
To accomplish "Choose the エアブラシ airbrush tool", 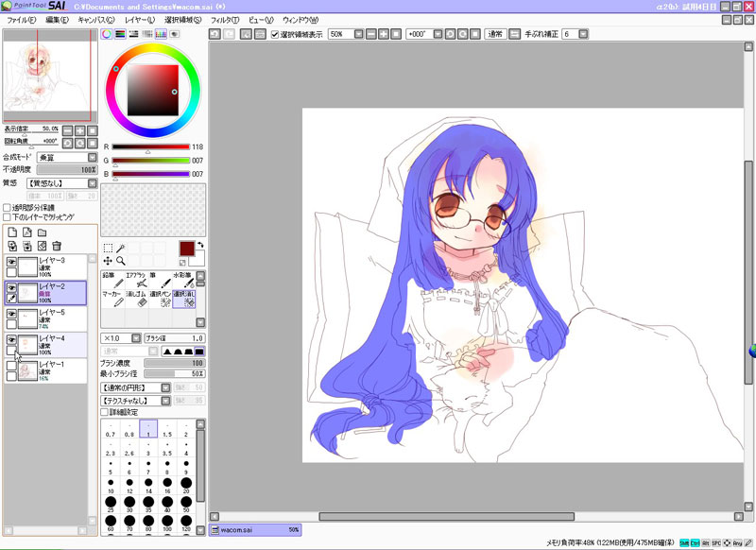I will pos(136,280).
